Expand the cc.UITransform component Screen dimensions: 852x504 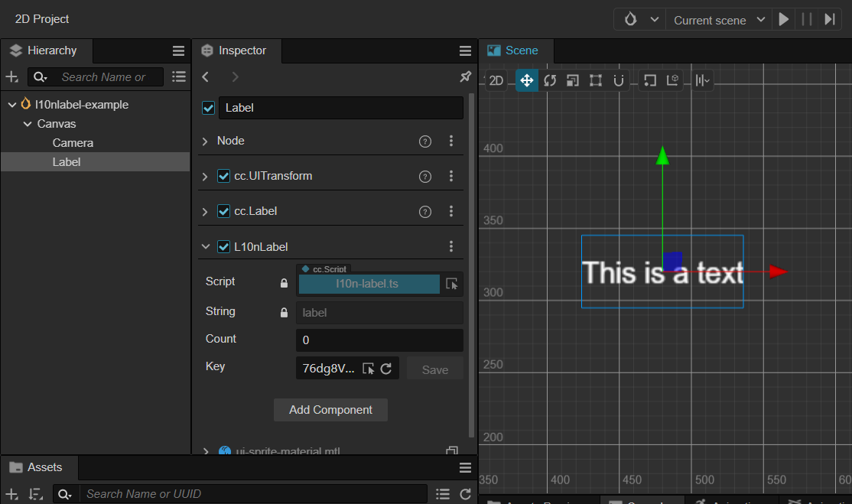click(205, 177)
